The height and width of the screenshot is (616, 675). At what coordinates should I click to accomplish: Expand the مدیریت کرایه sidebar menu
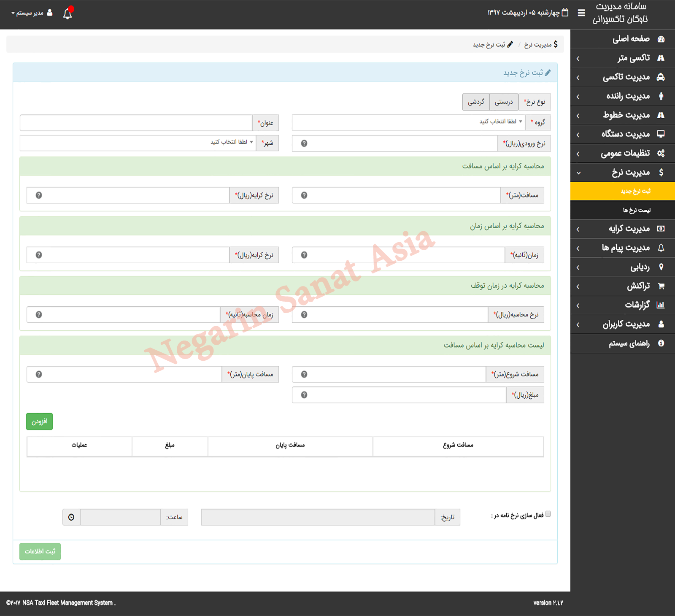pos(623,229)
